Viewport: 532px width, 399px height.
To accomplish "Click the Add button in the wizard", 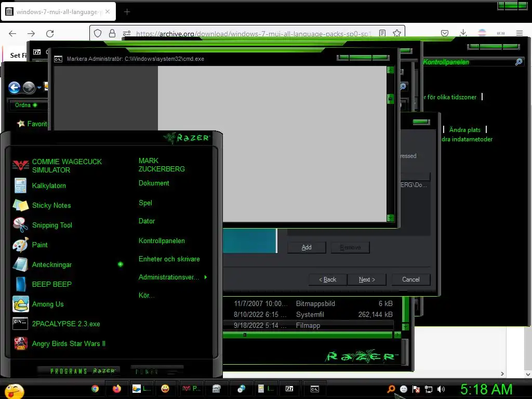I will (307, 247).
